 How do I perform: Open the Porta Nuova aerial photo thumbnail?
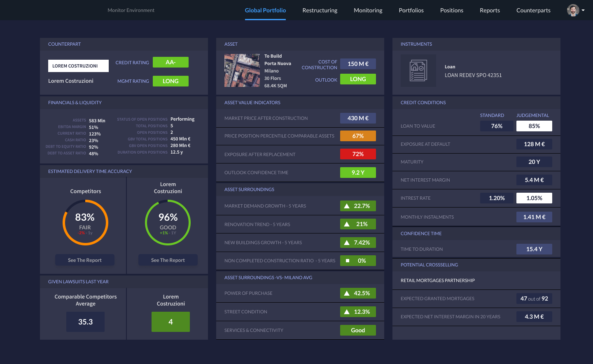[242, 70]
